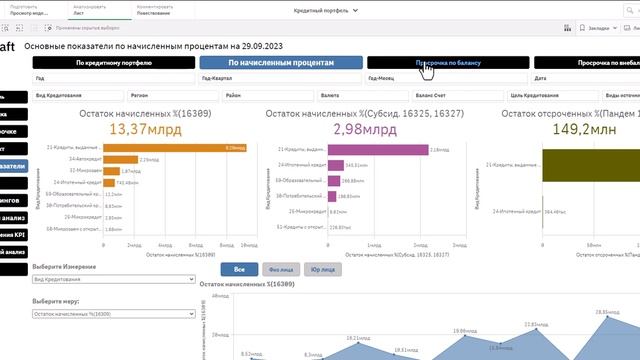The width and height of the screenshot is (640, 360).
Task: Select the Все filter button
Action: (x=239, y=269)
